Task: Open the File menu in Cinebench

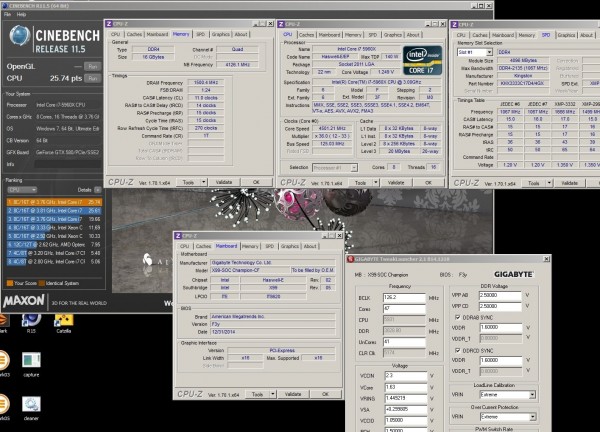Action: pyautogui.click(x=7, y=14)
